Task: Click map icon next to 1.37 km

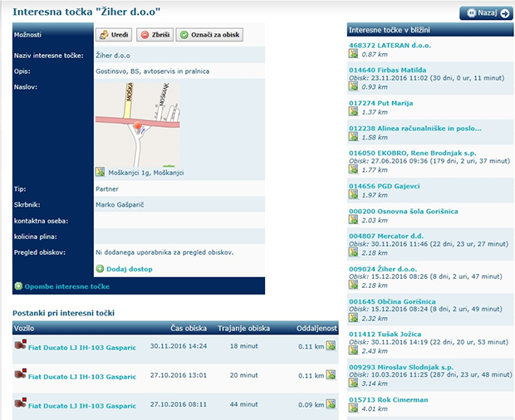Action: point(353,111)
